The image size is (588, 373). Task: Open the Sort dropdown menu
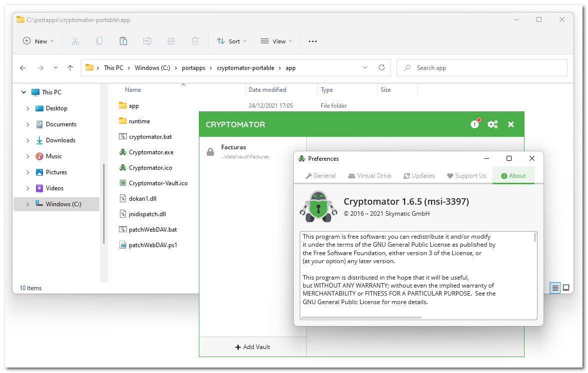tap(231, 41)
